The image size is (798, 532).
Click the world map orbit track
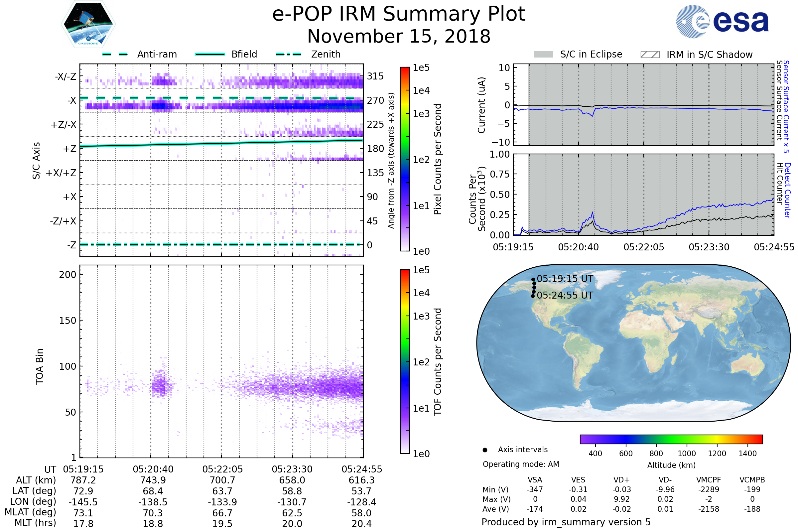click(534, 288)
